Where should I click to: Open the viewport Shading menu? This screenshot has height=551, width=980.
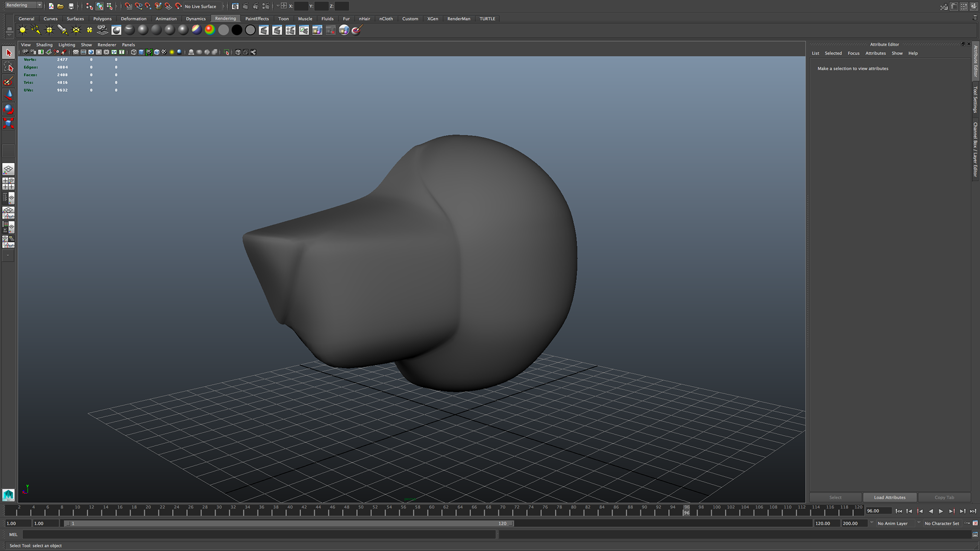point(44,45)
